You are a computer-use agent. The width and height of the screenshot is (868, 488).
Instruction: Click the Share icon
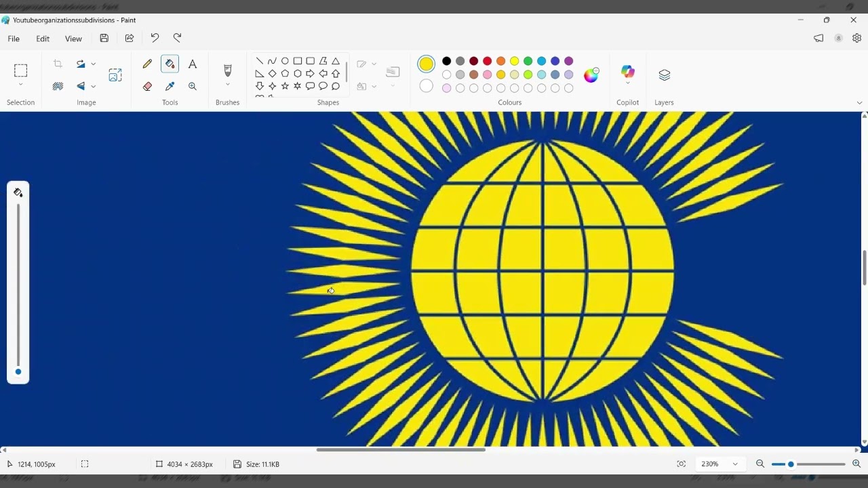130,39
